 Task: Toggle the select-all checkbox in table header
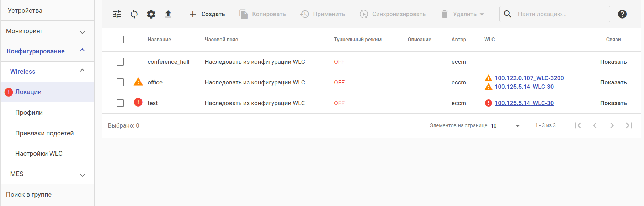tap(121, 40)
